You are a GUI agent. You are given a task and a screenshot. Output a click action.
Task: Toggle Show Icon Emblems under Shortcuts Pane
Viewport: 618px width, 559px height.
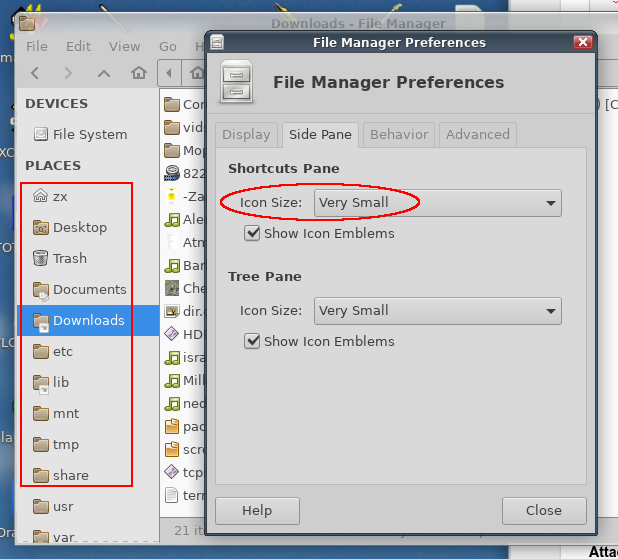[253, 233]
